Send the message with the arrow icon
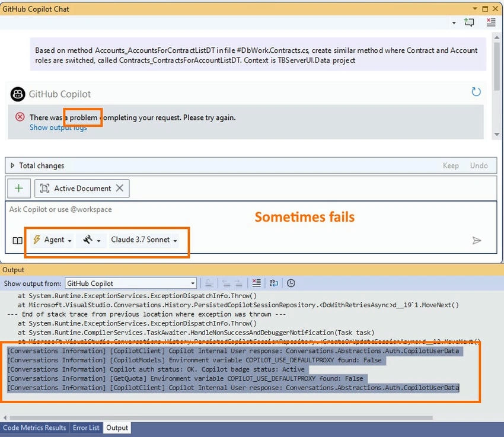 pyautogui.click(x=477, y=240)
